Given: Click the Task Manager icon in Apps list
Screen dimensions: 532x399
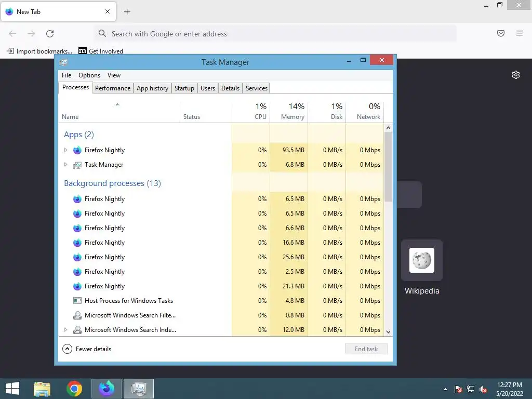Looking at the screenshot, I should point(77,165).
